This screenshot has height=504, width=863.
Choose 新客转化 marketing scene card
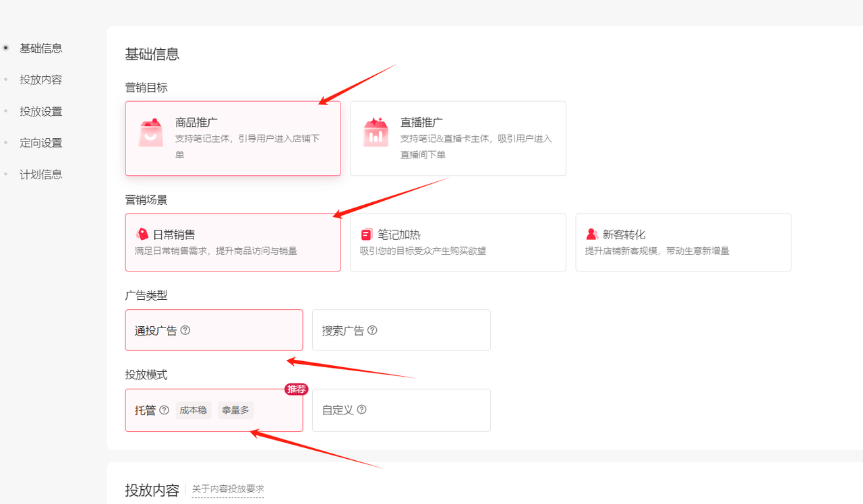tap(682, 243)
